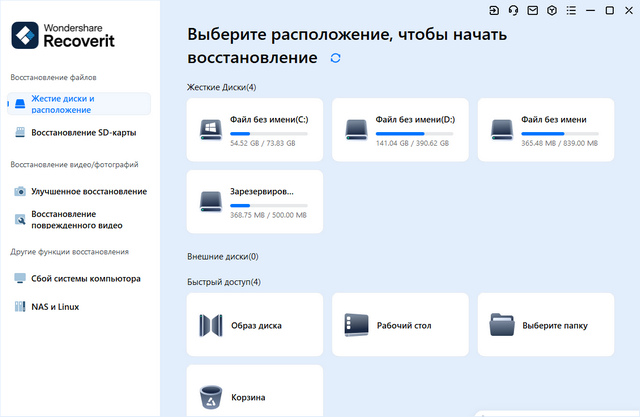Open the envelope feedback icon
Image resolution: width=640 pixels, height=417 pixels.
(531, 10)
